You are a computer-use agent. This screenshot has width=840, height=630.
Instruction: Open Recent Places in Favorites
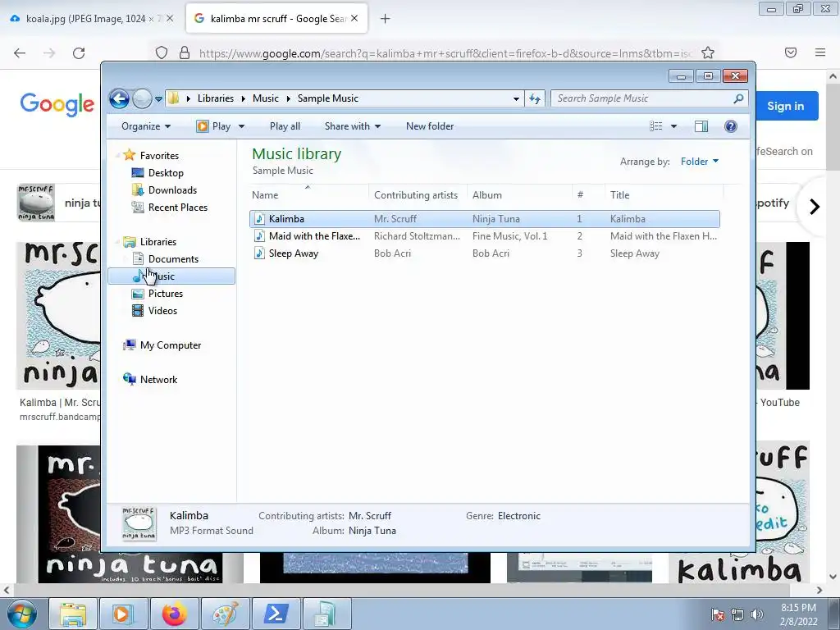[177, 208]
